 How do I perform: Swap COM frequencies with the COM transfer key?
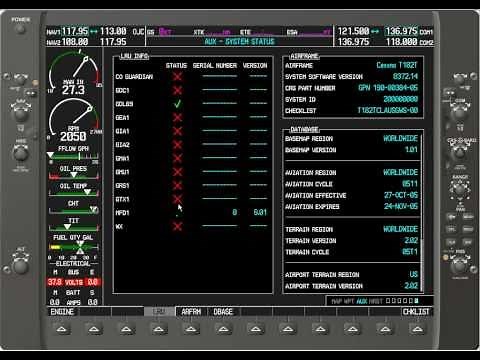pos(449,92)
